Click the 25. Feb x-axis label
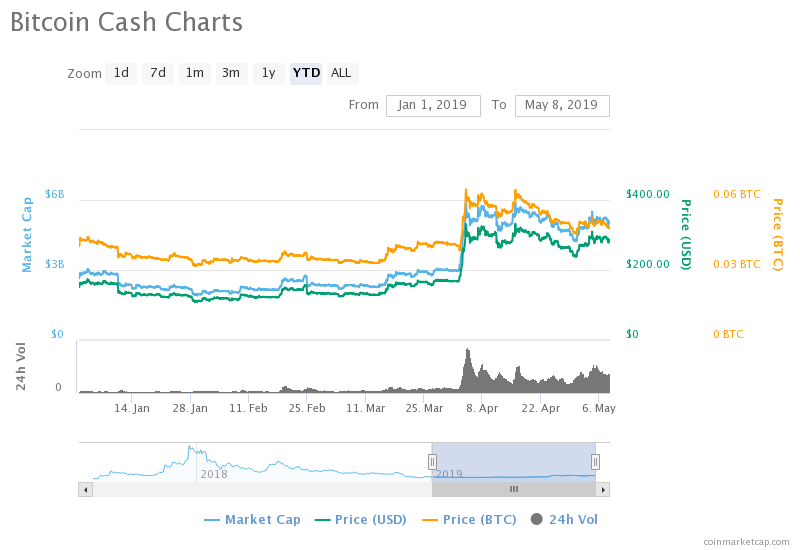 [307, 408]
